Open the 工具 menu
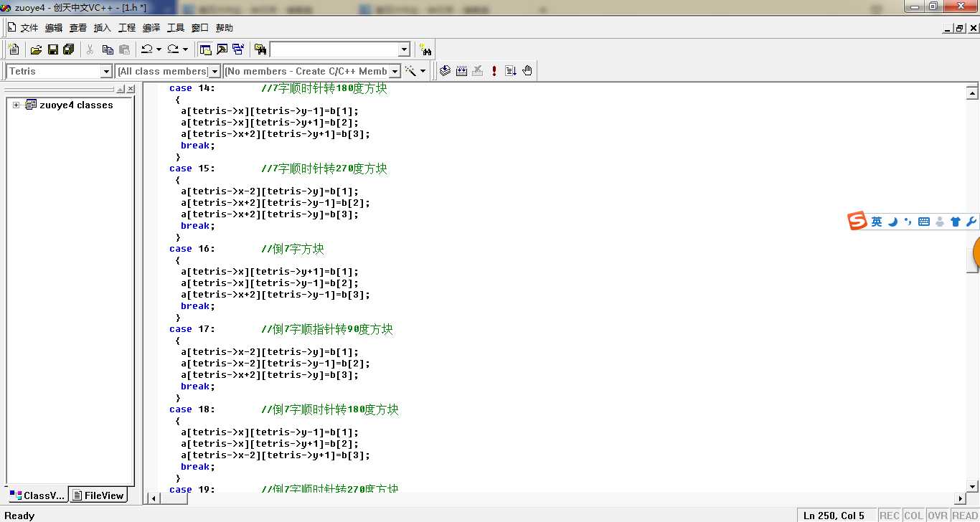Image resolution: width=980 pixels, height=522 pixels. (176, 28)
